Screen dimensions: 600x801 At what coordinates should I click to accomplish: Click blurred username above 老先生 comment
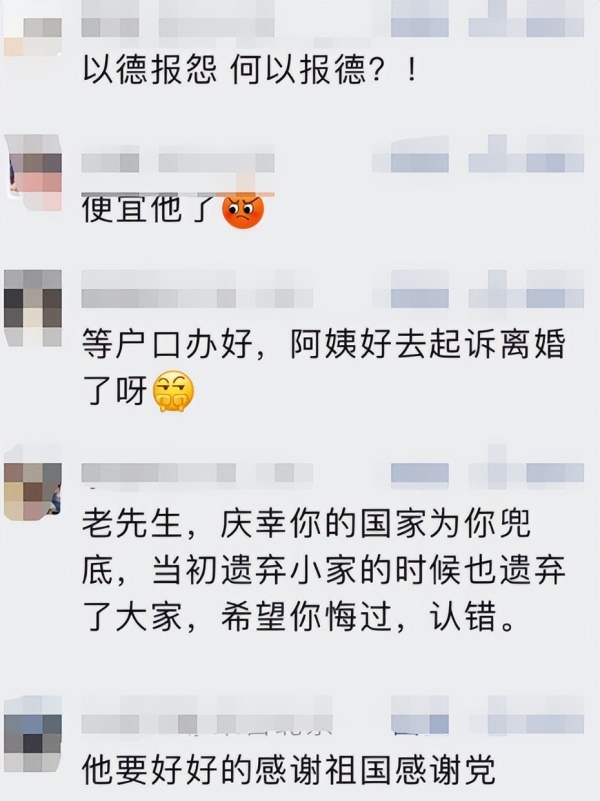[x=197, y=473]
